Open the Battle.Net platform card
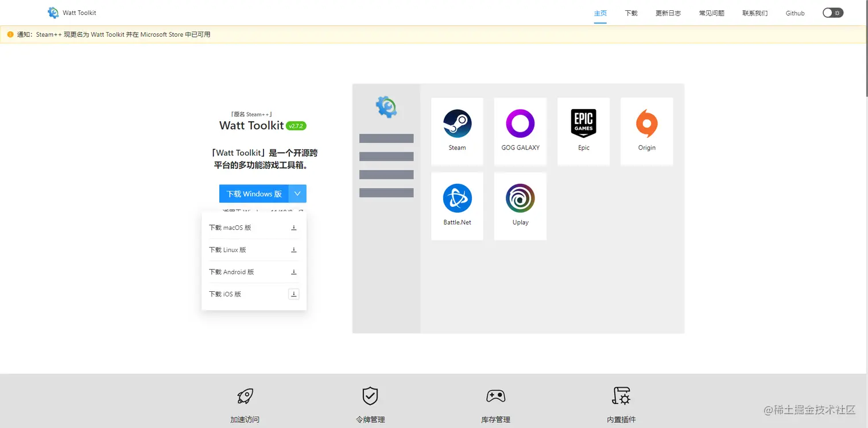 click(457, 206)
